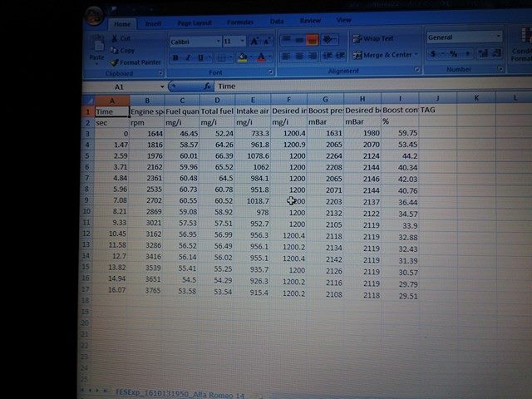Click the Paste clipboard icon
Screen dimensions: 532x399
click(98, 44)
